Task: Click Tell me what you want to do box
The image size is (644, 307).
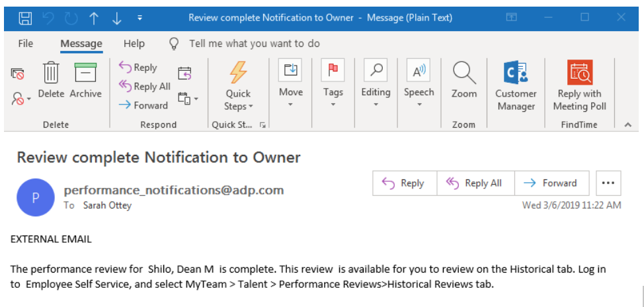Action: pyautogui.click(x=255, y=44)
